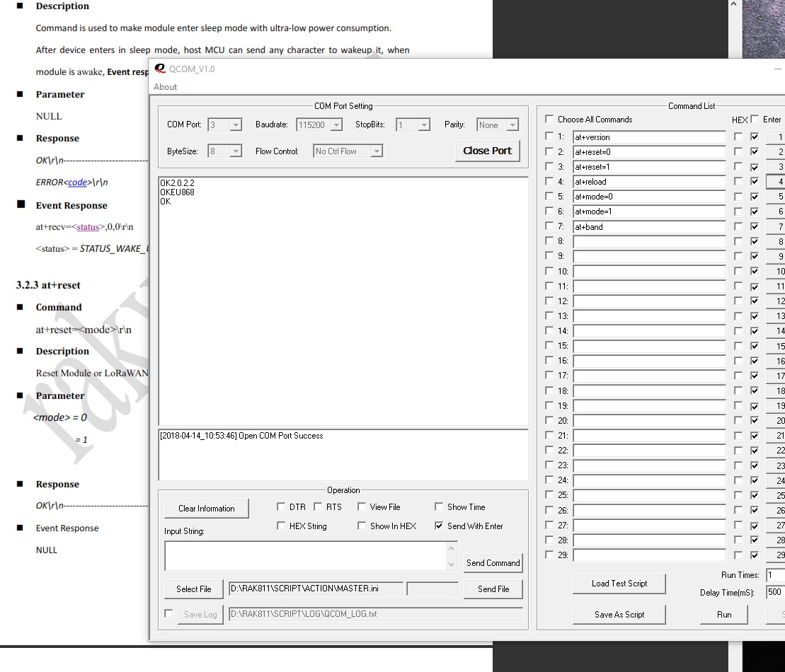
Task: Enable the Show Time checkbox
Action: [x=440, y=507]
